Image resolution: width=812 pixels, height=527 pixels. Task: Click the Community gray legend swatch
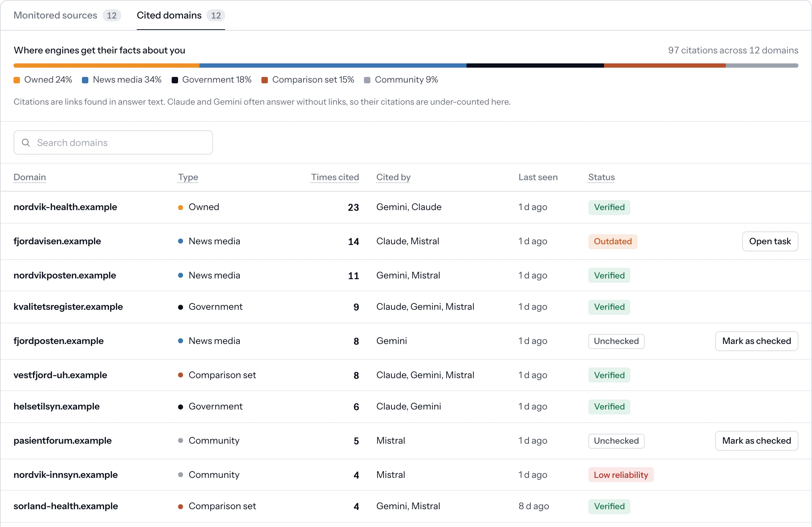pyautogui.click(x=367, y=80)
